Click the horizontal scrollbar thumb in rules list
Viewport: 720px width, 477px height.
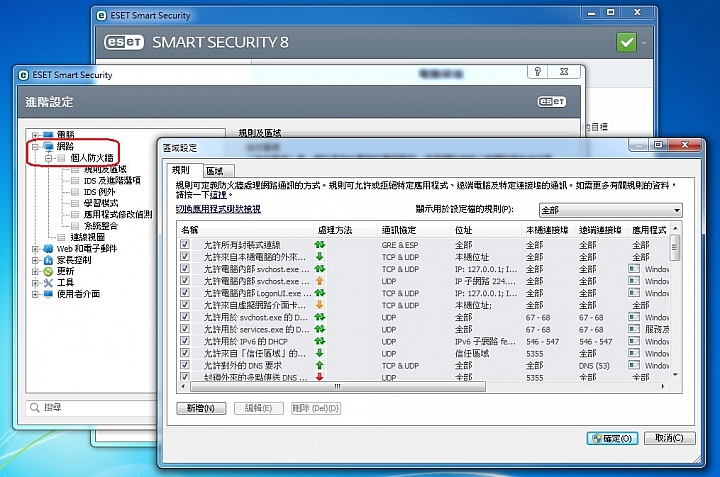click(338, 387)
